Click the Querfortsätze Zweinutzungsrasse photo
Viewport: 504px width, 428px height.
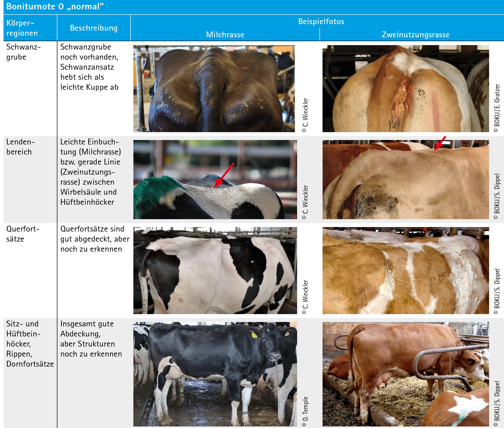pyautogui.click(x=406, y=271)
